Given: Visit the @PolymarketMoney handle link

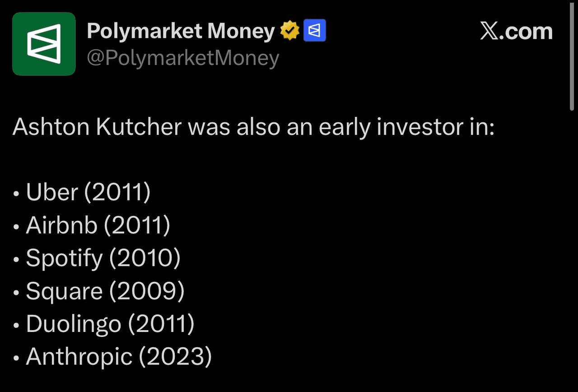Looking at the screenshot, I should tap(182, 58).
